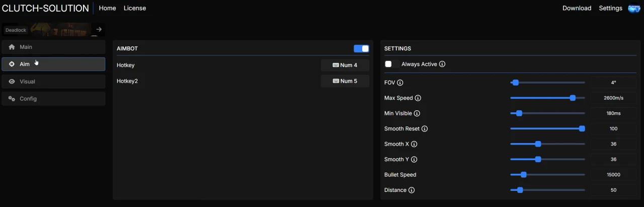Change the Hotkey2 Num 5 binding
Screen dimensions: 644x207
(x=345, y=81)
